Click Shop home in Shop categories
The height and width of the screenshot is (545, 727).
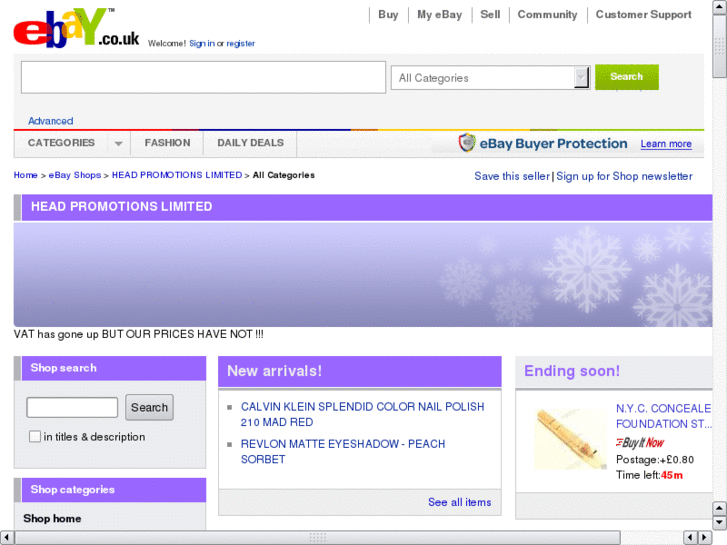pyautogui.click(x=52, y=518)
